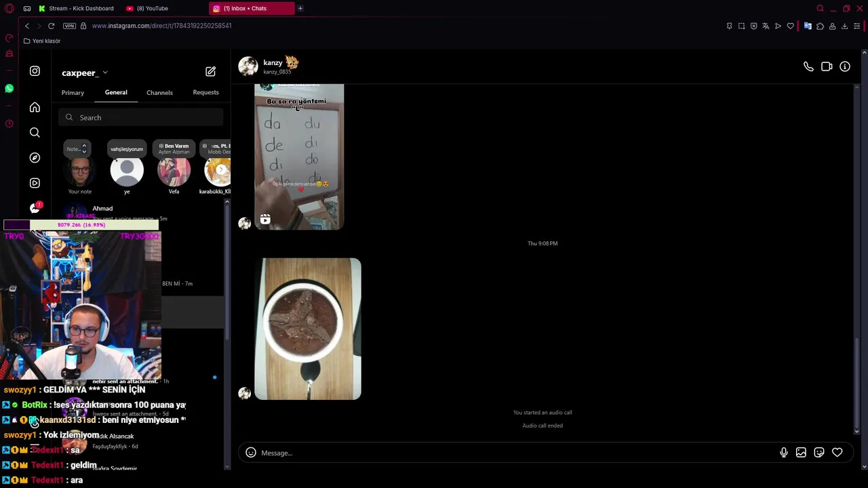Send a heart like icon
868x488 pixels.
[837, 453]
